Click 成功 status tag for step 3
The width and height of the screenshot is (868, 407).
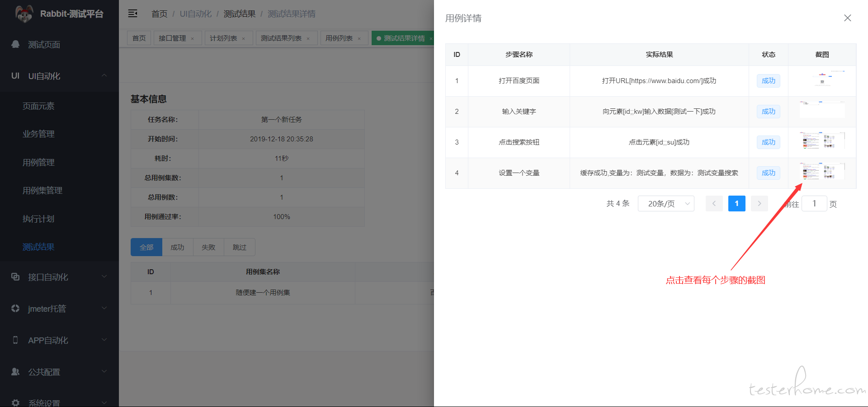(x=769, y=142)
